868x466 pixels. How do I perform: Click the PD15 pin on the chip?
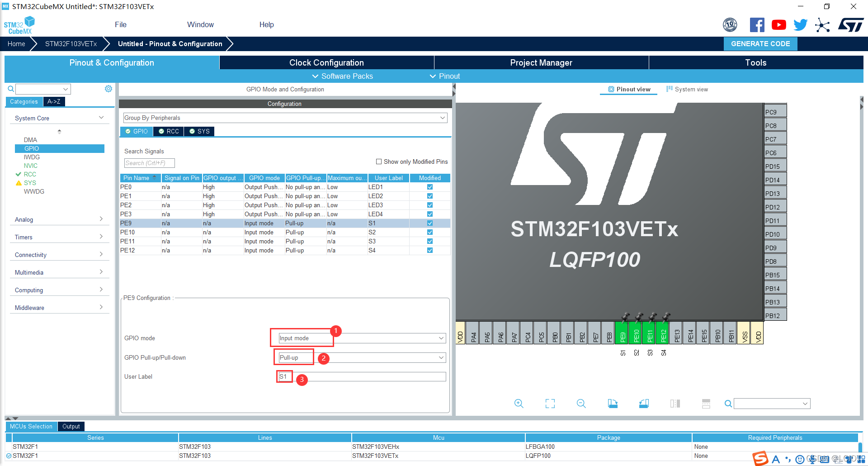point(775,166)
